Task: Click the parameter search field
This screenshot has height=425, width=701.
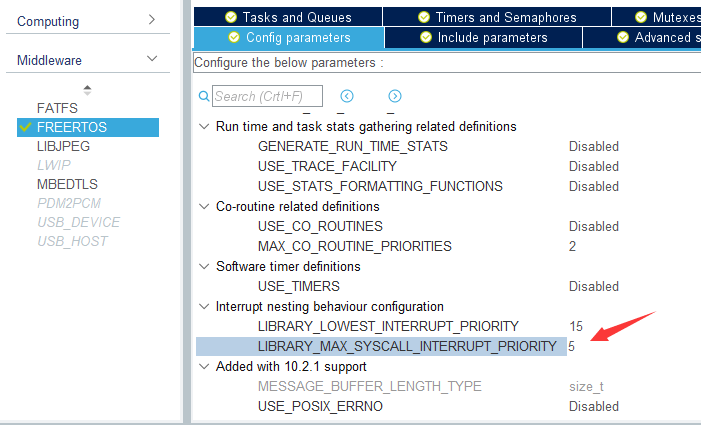Action: (267, 96)
